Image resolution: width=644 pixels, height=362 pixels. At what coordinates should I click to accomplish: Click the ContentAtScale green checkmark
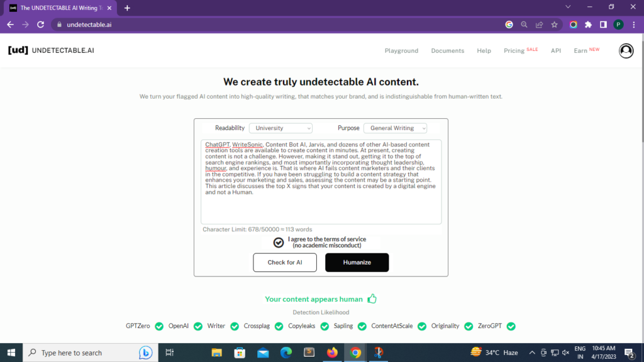tap(422, 326)
